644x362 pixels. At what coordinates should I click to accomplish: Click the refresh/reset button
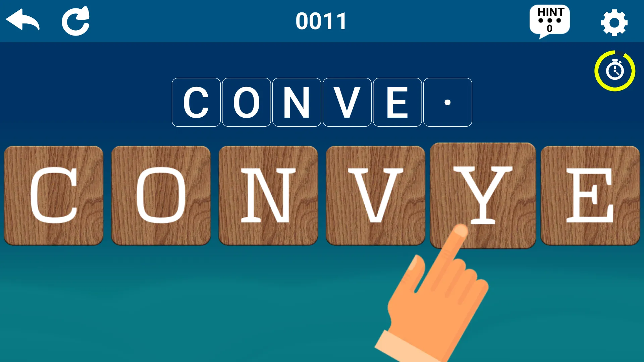(75, 20)
